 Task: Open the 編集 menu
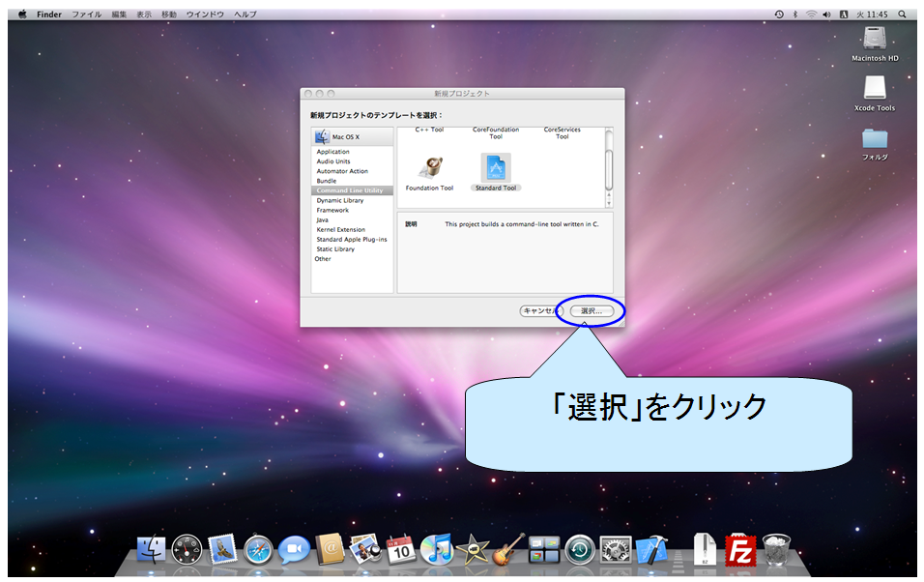(120, 15)
